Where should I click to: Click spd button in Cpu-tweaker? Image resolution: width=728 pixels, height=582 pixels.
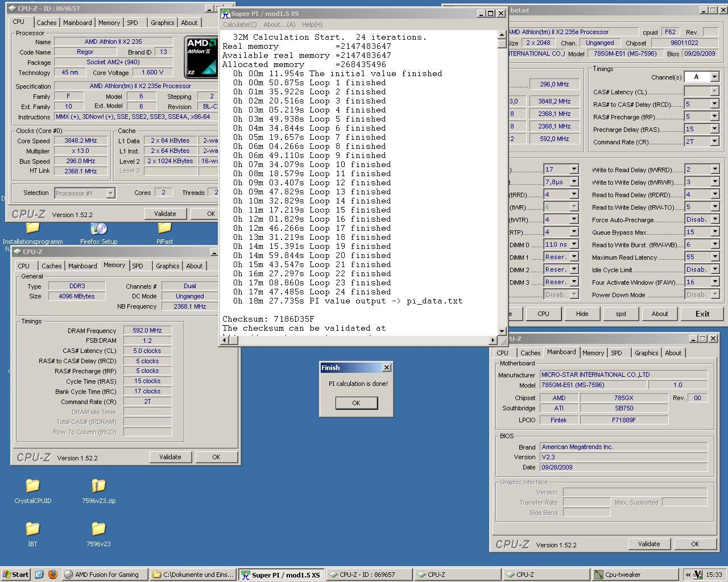pos(621,314)
